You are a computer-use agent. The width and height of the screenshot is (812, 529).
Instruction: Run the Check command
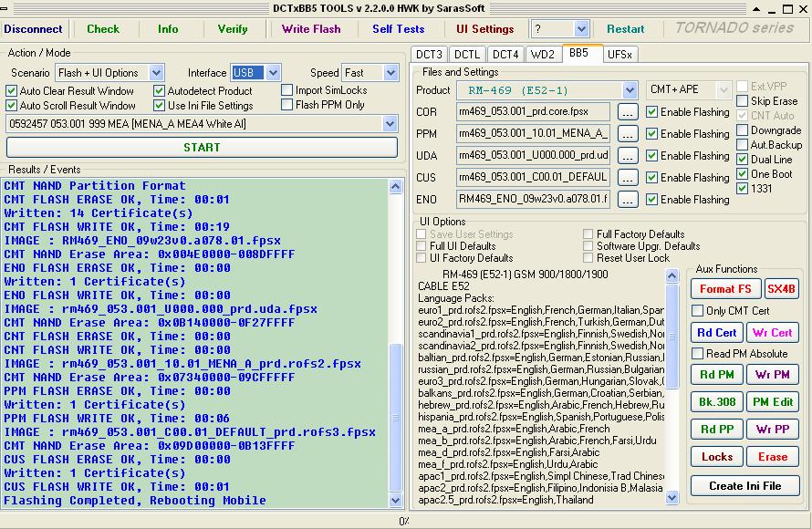(x=103, y=29)
